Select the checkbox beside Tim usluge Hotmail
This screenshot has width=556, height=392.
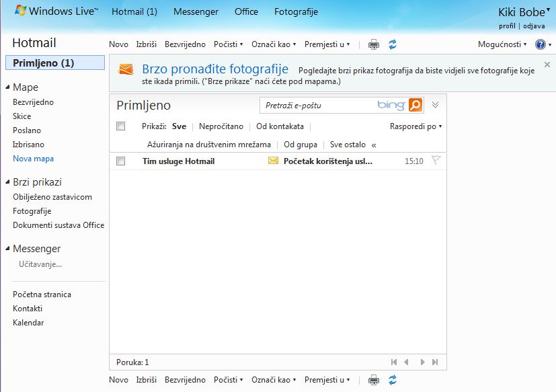(121, 161)
